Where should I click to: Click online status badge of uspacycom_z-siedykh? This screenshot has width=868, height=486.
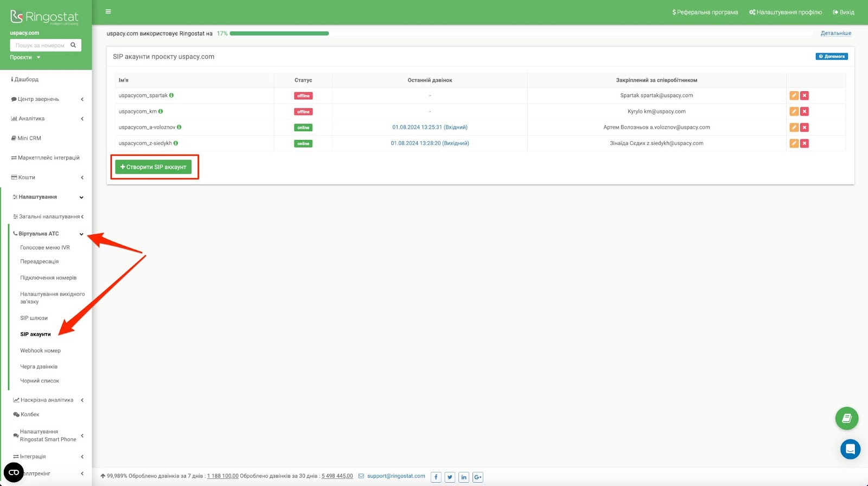click(x=303, y=144)
